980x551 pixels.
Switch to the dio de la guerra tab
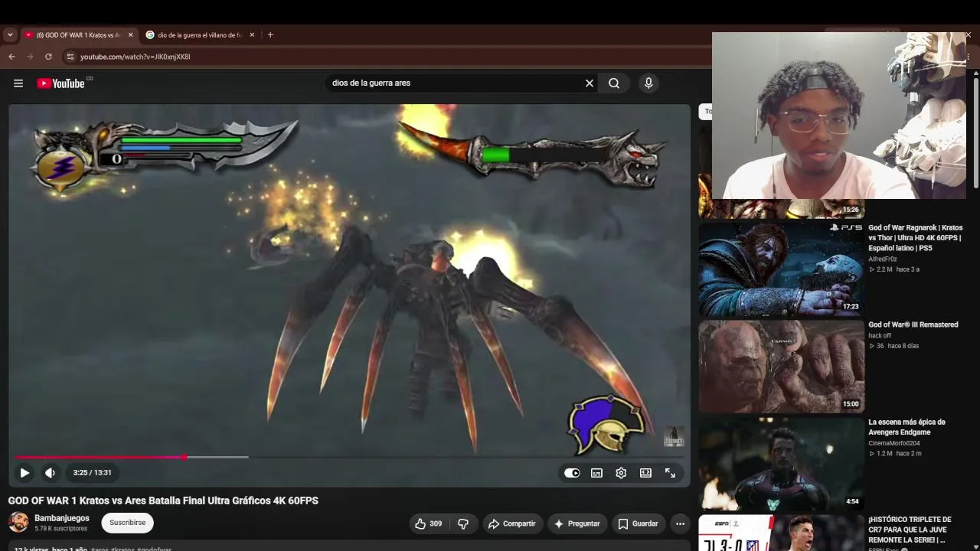(x=201, y=35)
